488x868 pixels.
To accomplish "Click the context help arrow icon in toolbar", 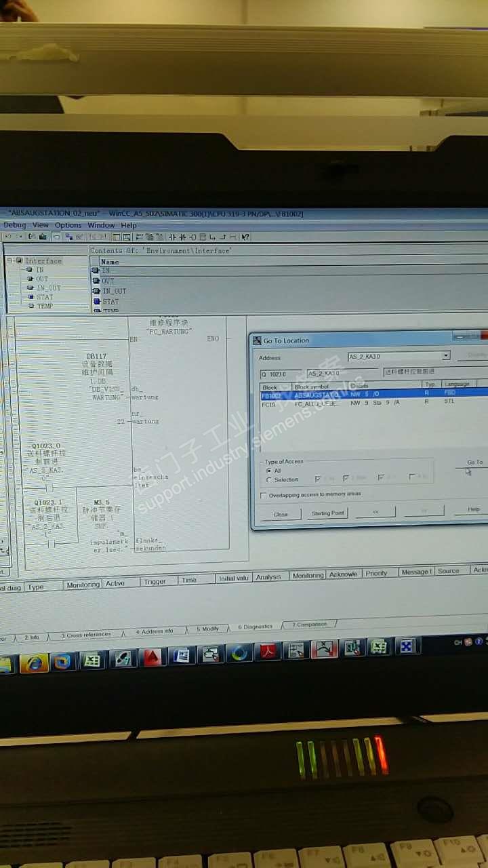I will click(245, 237).
